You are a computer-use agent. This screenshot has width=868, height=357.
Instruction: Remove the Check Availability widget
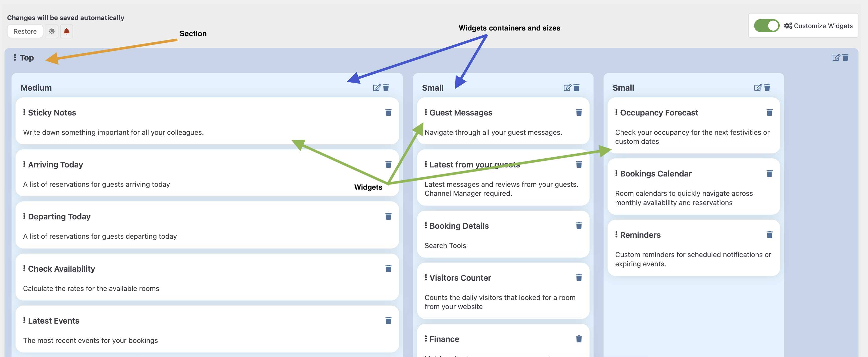(x=388, y=268)
